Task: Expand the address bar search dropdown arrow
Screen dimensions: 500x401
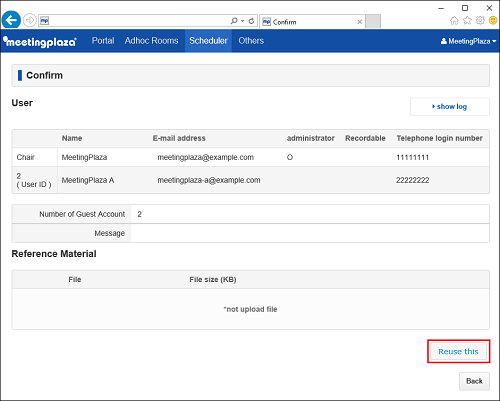Action: [243, 21]
